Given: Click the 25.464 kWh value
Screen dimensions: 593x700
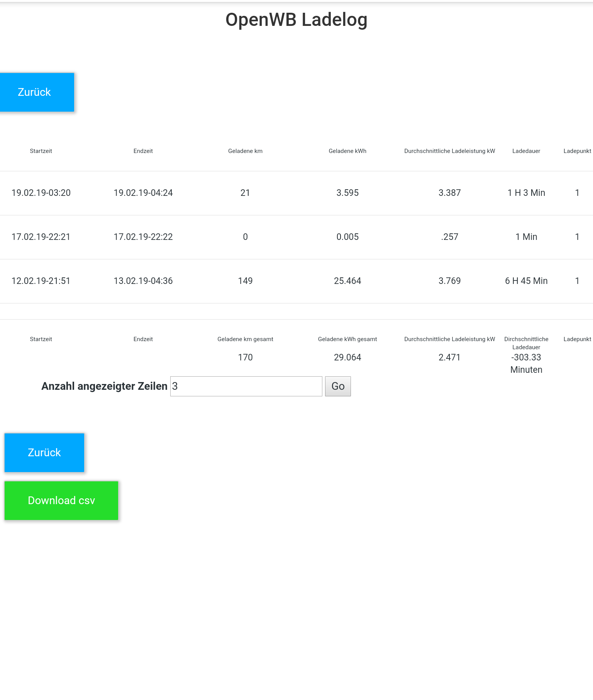Looking at the screenshot, I should click(x=347, y=281).
